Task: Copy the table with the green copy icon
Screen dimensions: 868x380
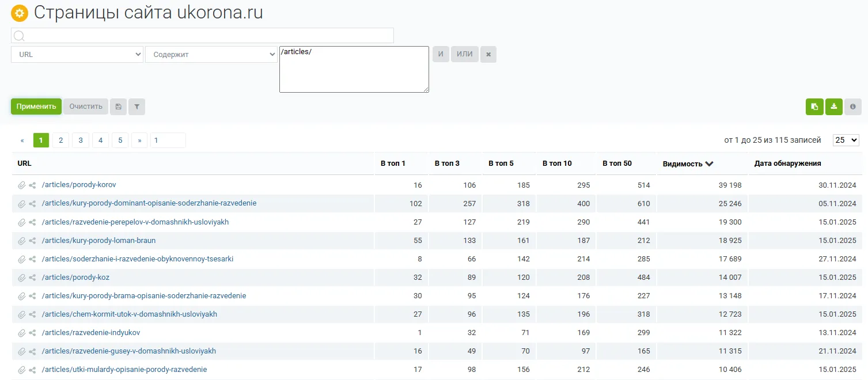Action: 814,107
